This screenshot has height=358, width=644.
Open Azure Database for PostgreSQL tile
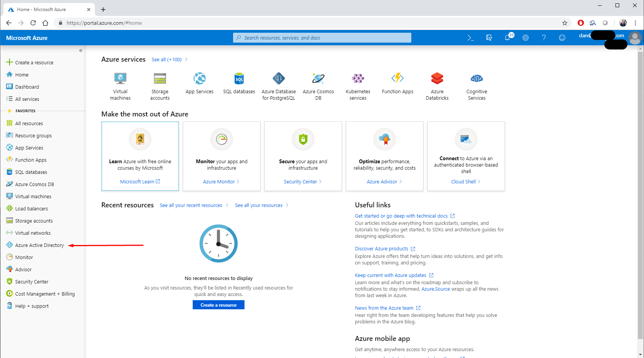tap(279, 86)
